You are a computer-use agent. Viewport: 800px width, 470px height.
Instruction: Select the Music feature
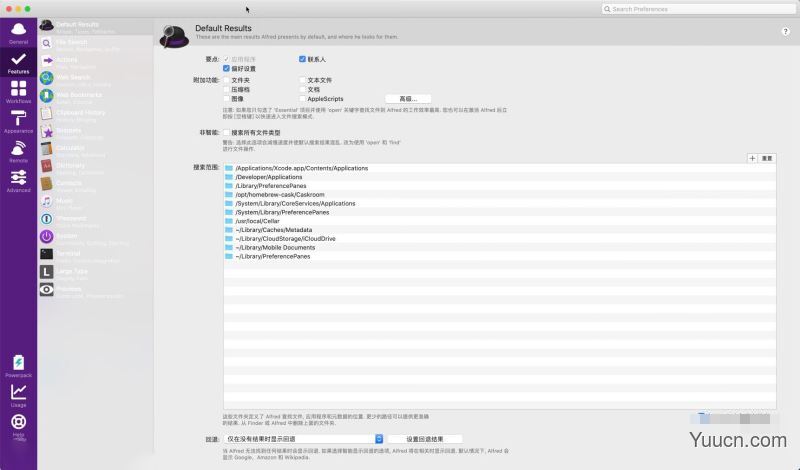coord(95,203)
